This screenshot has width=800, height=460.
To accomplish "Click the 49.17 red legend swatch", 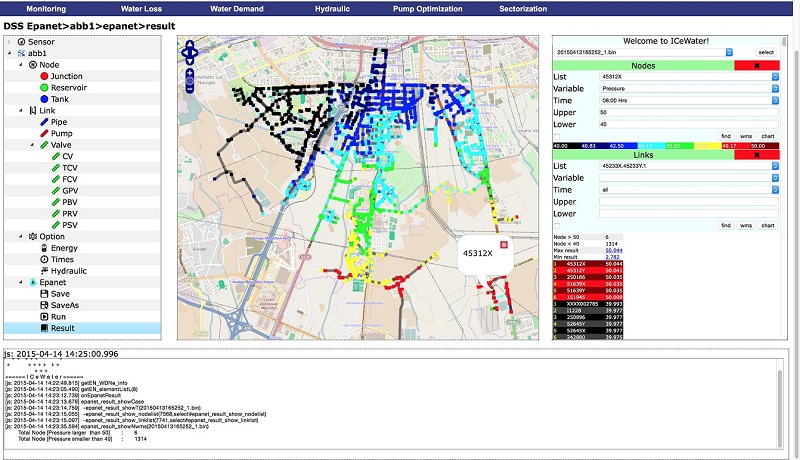I will click(736, 146).
